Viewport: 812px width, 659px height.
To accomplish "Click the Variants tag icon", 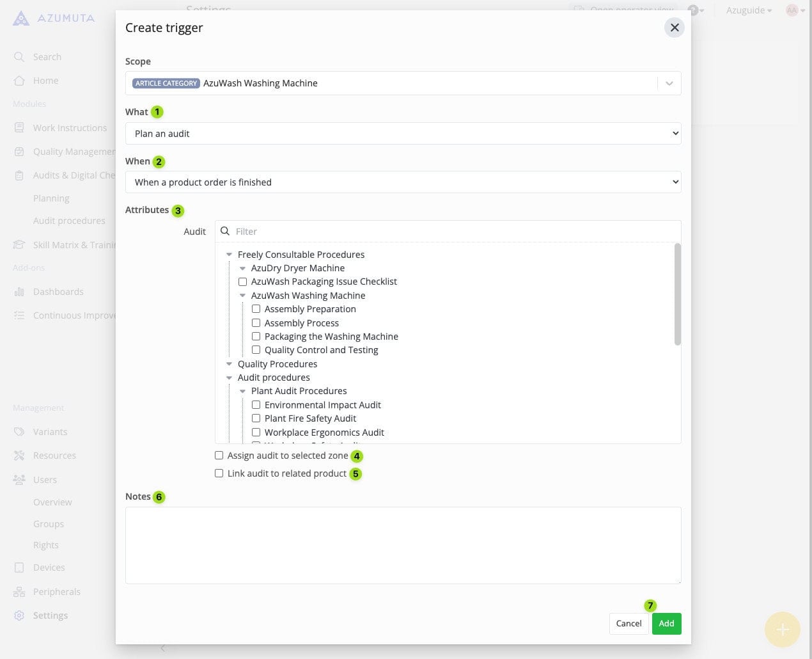I will (x=19, y=432).
